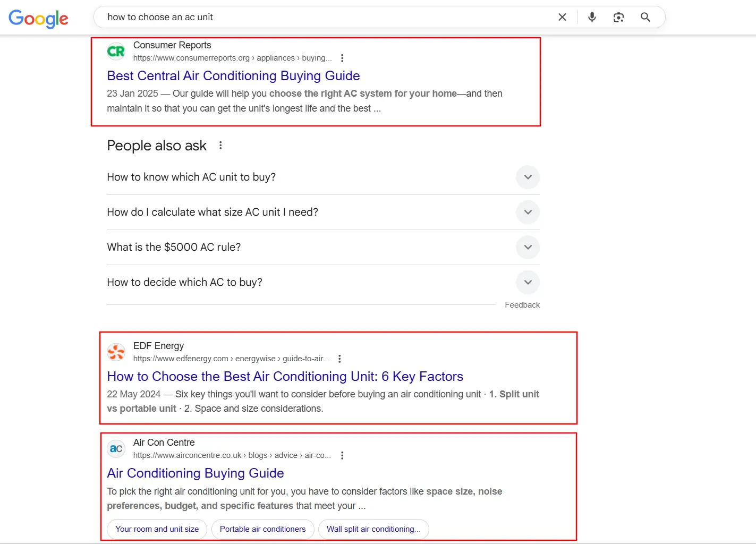
Task: Click the 'Wall split air conditioning...' chip
Action: [x=373, y=529]
